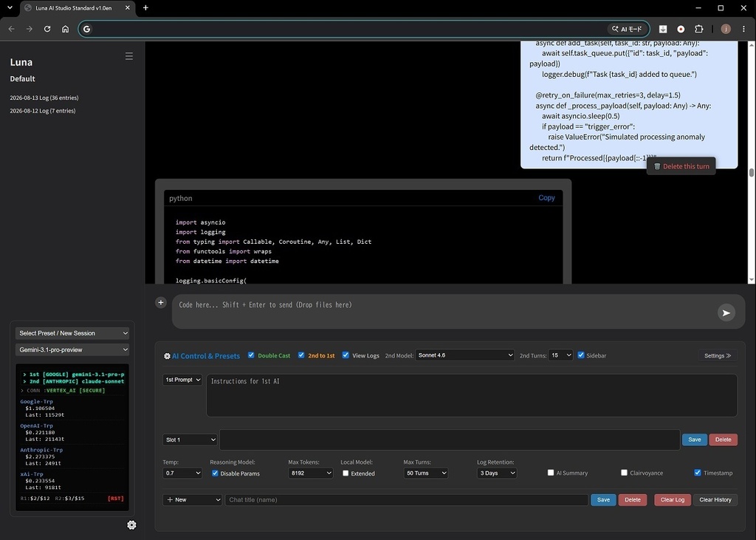Screen dimensions: 756x540
Task: Click the sidebar settings gear icon
Action: pos(131,525)
